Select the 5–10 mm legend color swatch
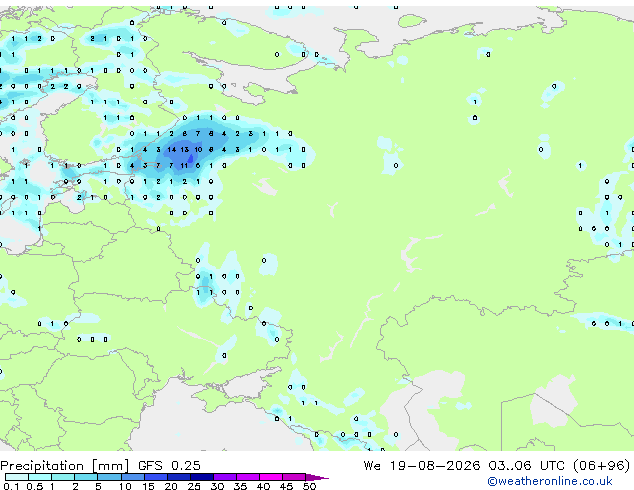 [110, 477]
